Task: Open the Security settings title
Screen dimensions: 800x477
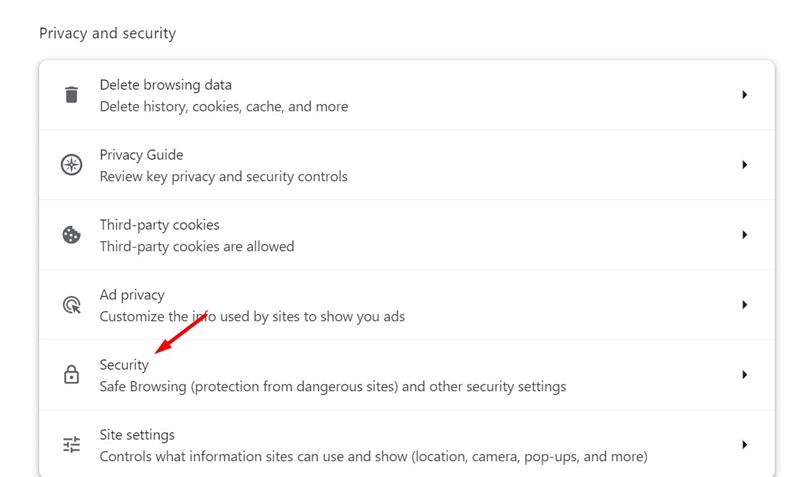Action: 124,365
